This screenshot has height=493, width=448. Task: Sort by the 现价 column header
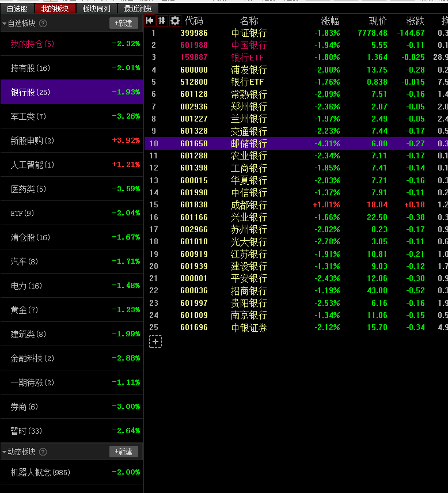pos(378,21)
